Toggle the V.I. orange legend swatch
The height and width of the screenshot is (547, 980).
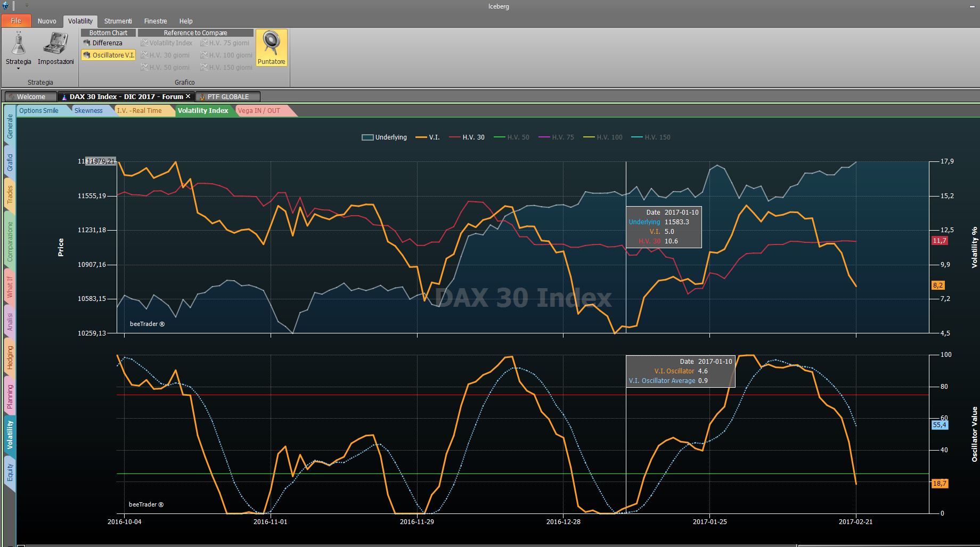click(421, 137)
